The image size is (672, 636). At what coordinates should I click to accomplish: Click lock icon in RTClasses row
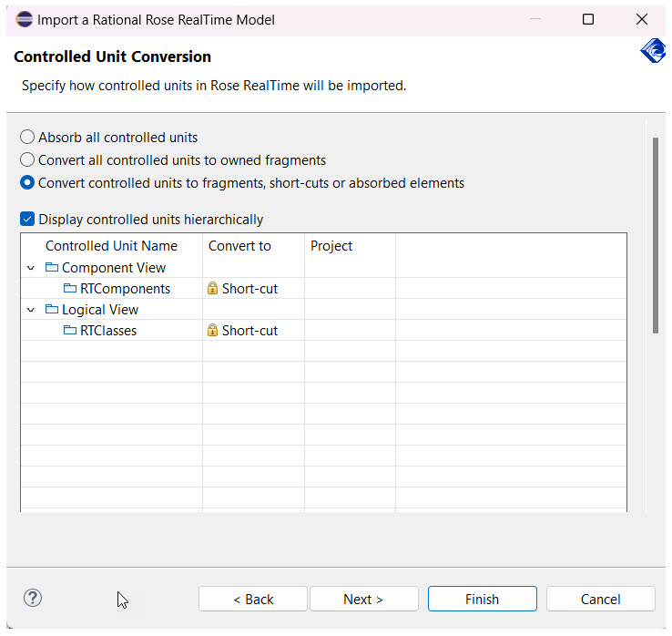(x=212, y=331)
